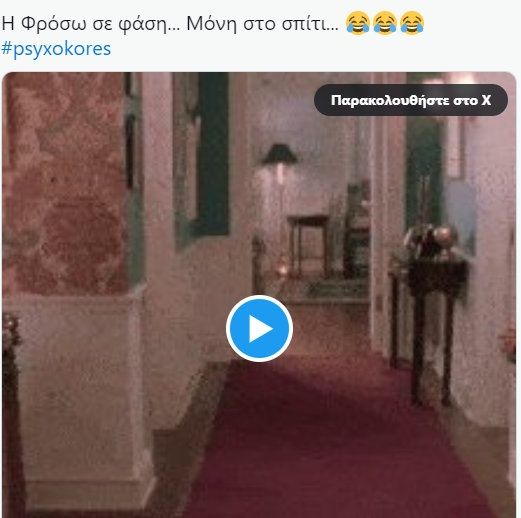Click the green doorway on the right
Screen dimensions: 521x518
click(424, 173)
